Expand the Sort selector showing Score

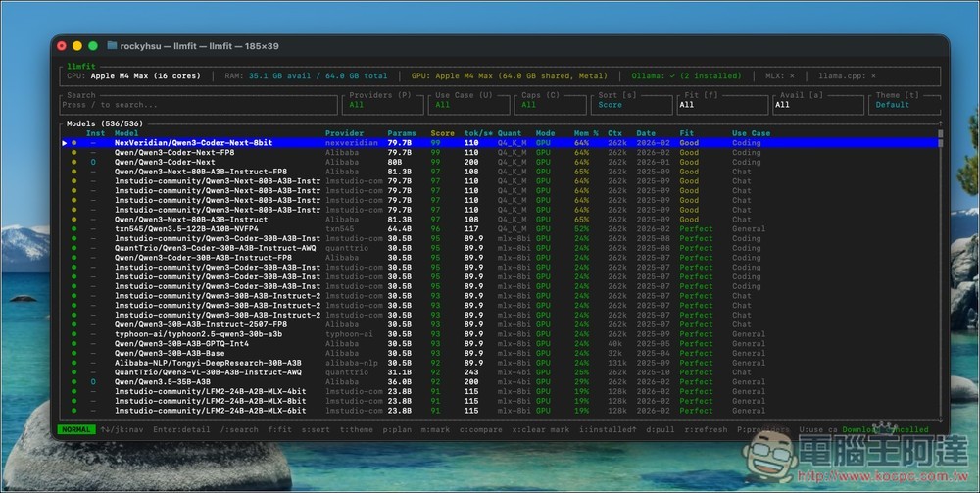(631, 104)
